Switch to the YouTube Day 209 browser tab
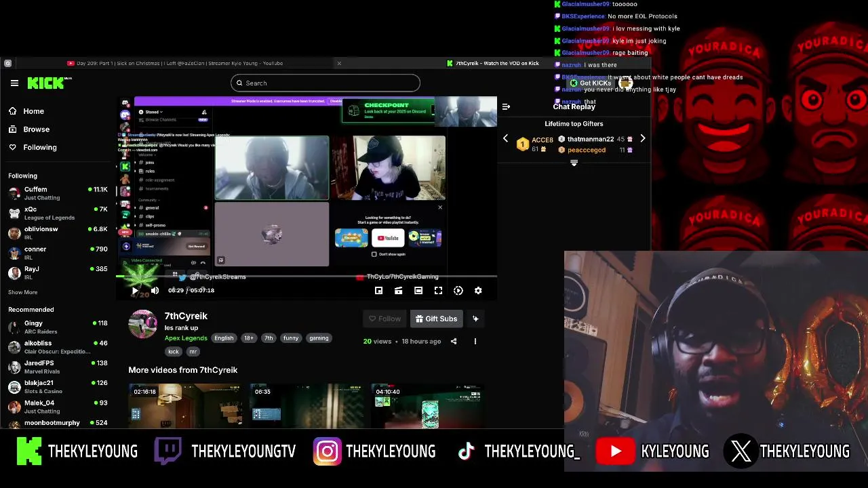The image size is (868, 488). 175,63
